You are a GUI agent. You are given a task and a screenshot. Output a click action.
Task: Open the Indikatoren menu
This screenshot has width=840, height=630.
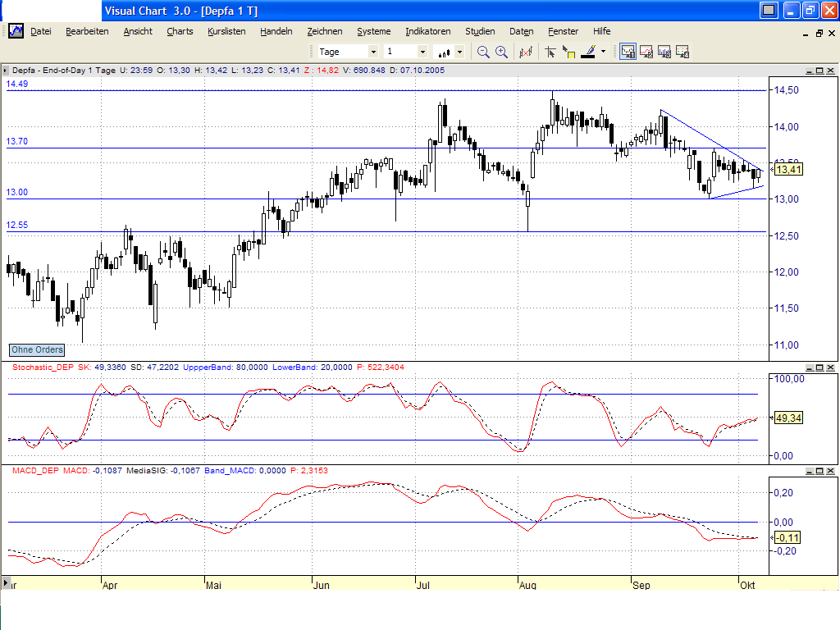(x=427, y=31)
